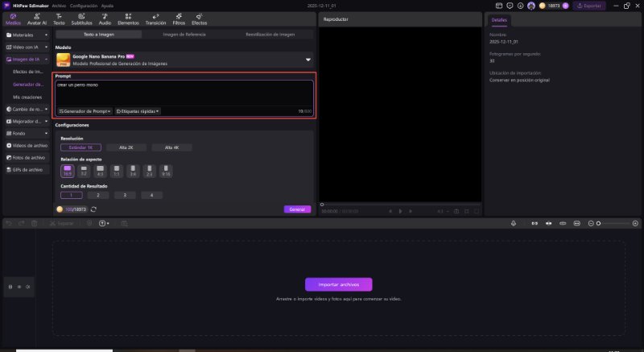644x352 pixels.
Task: Click the Generar button
Action: [297, 209]
